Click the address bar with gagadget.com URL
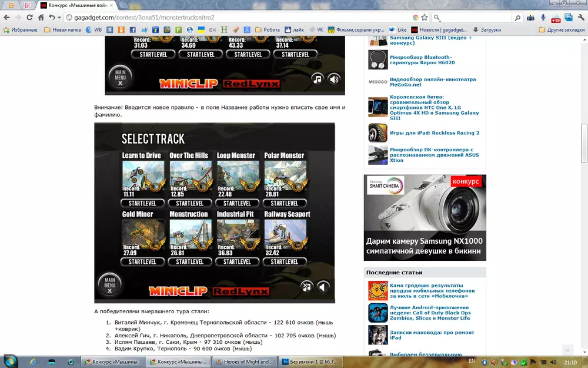 pyautogui.click(x=235, y=18)
